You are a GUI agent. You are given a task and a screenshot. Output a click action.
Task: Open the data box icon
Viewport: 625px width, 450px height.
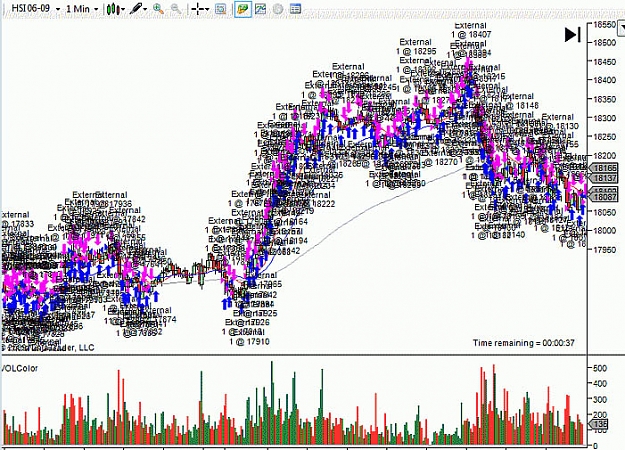coord(220,9)
